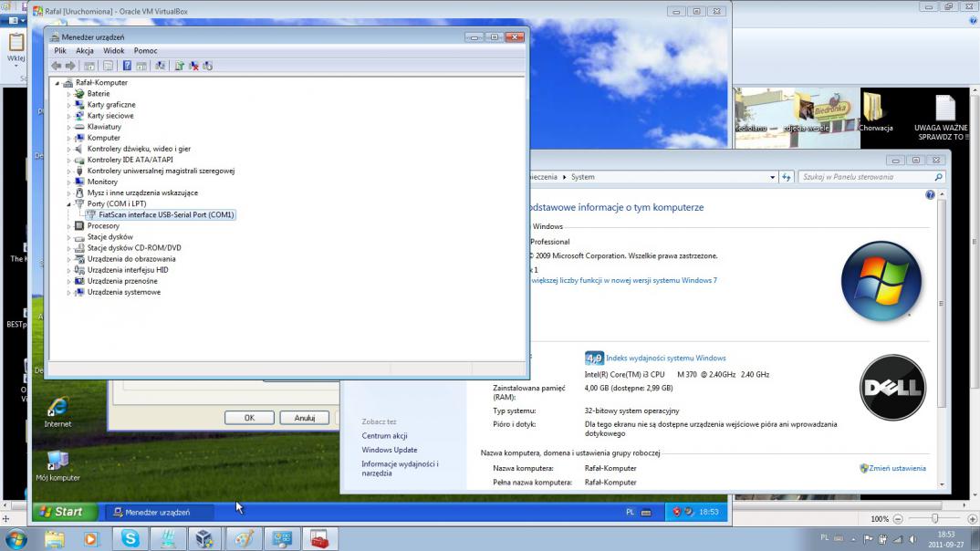
Task: Click the System breadcrumb in address bar
Action: [582, 177]
